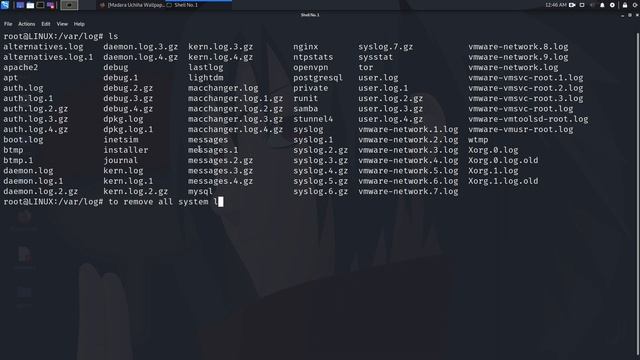
Task: Open the notifications bell icon
Action: pos(602,5)
